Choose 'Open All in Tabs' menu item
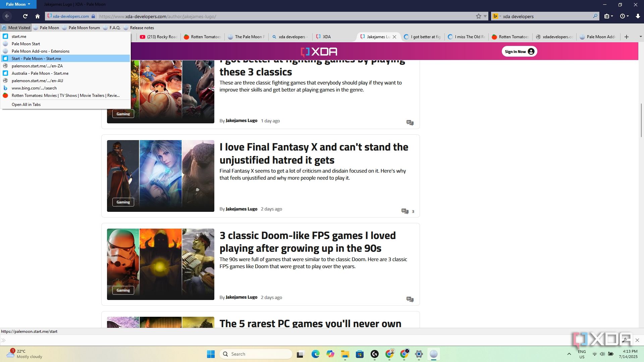This screenshot has width=644, height=362. pos(26,105)
